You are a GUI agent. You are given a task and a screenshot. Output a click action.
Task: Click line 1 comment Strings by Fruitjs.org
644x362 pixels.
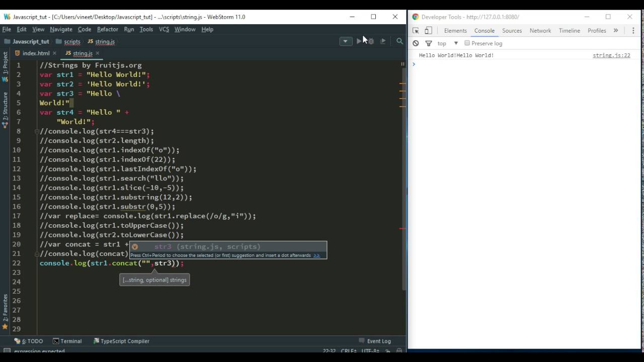tap(91, 65)
